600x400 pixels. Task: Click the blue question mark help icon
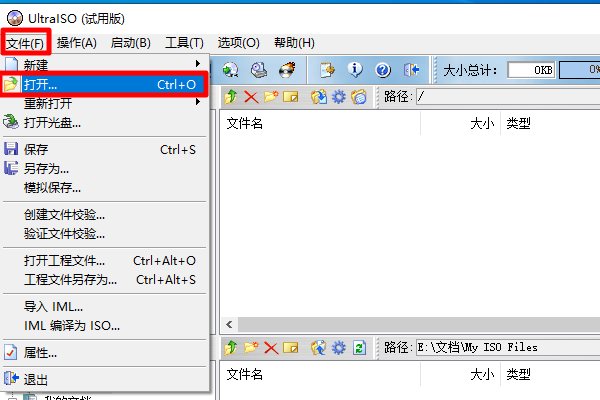tap(383, 70)
